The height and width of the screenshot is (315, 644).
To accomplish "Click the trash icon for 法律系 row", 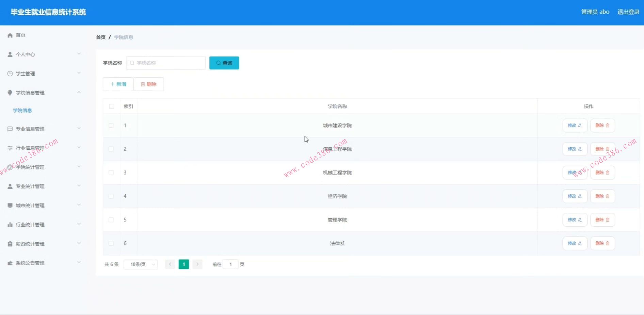I will pos(608,243).
